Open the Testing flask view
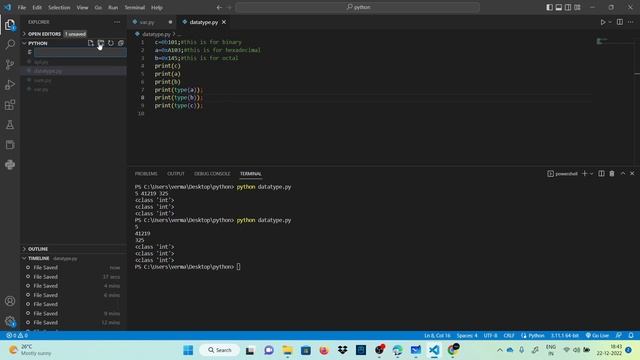The image size is (640, 360). (x=10, y=124)
